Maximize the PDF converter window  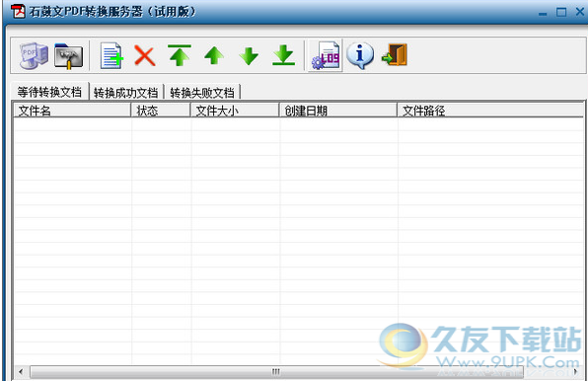point(561,13)
